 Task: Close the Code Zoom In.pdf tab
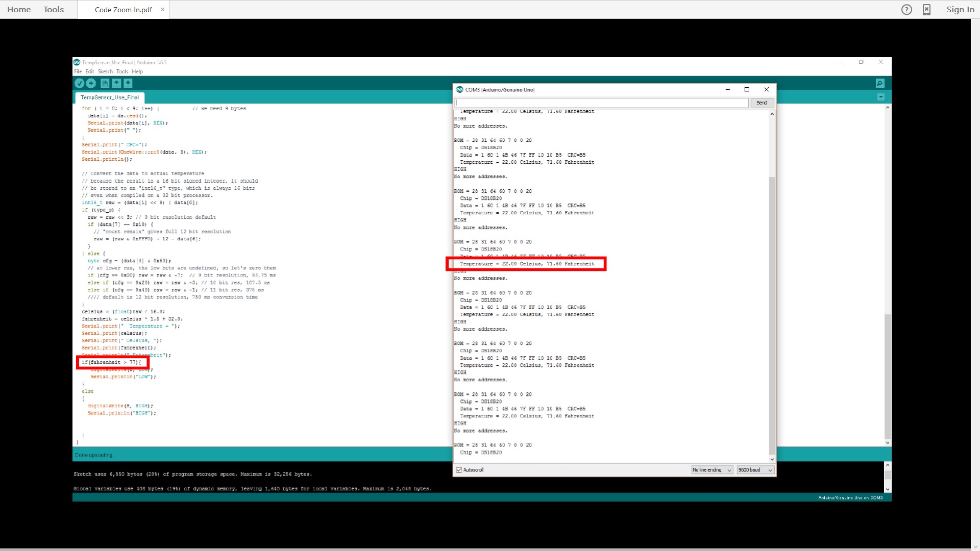[x=162, y=10]
